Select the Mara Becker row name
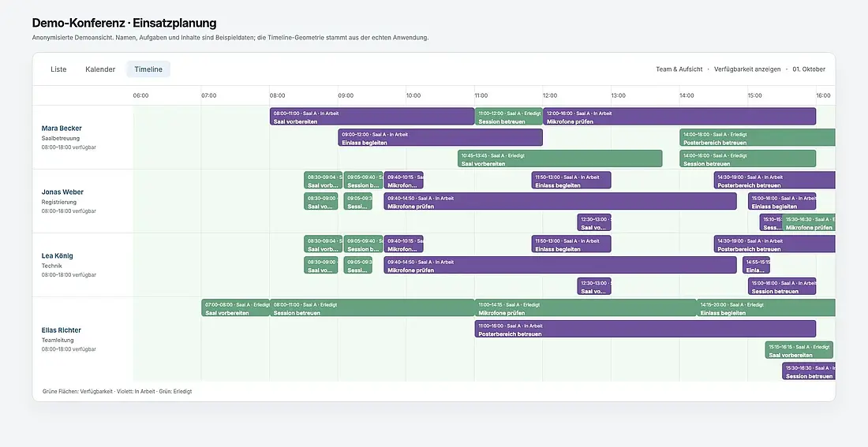The image size is (868, 447). (62, 129)
